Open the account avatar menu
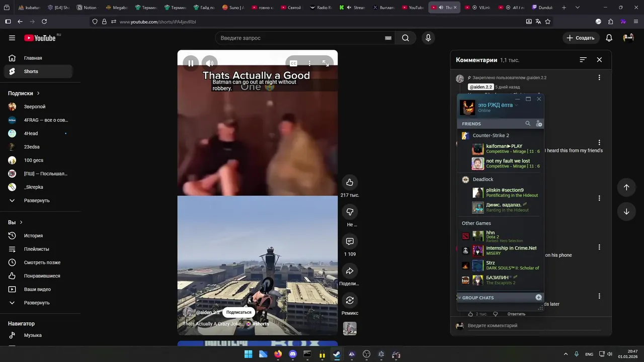Screen dimensions: 644x362 point(628,38)
